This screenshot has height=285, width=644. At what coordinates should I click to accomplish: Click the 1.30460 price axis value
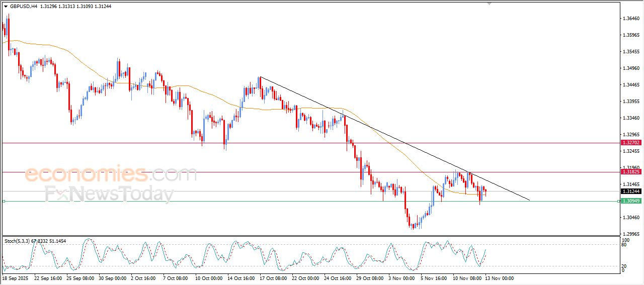click(x=631, y=218)
